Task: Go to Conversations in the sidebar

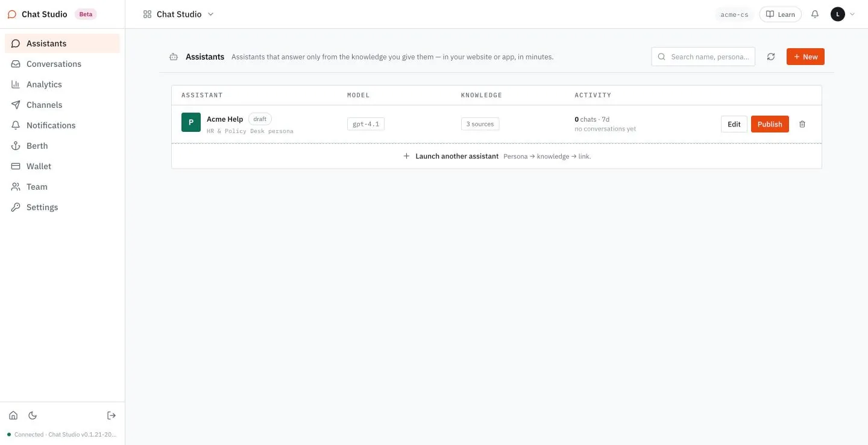Action: click(63, 64)
